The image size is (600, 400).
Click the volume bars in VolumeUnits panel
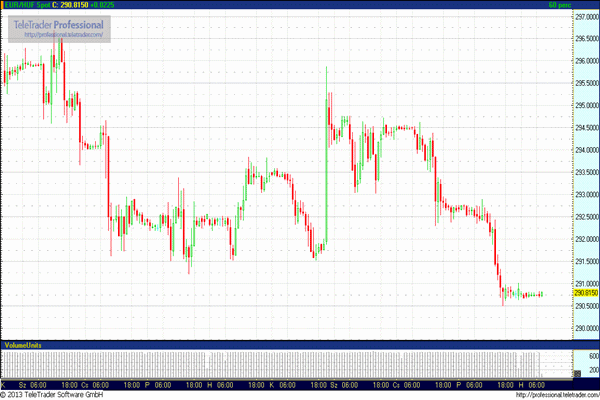270,364
